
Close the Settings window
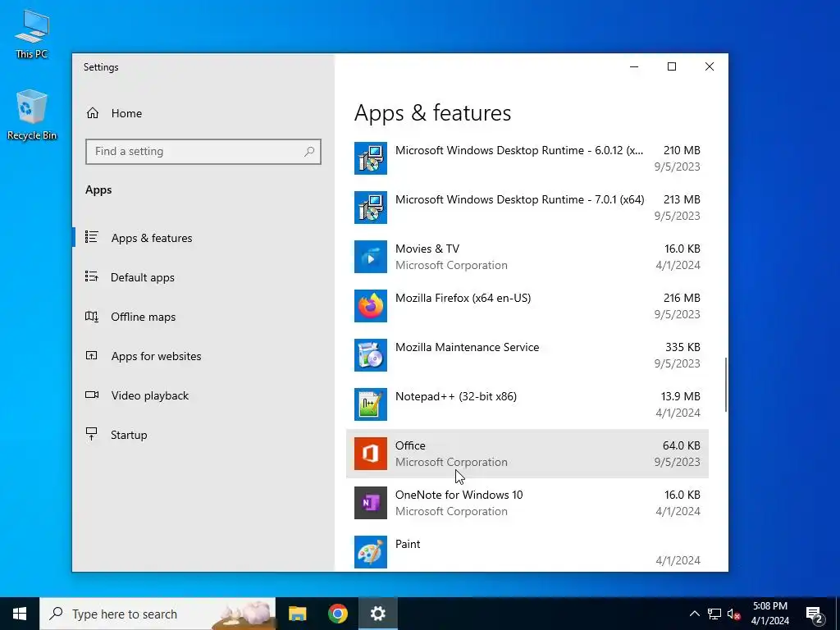click(710, 66)
